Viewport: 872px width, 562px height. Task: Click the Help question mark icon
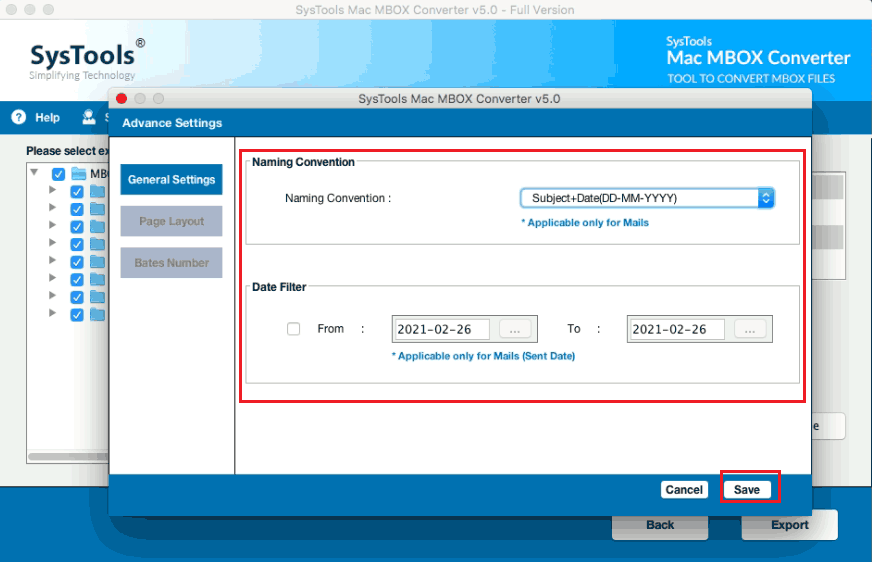pos(18,117)
